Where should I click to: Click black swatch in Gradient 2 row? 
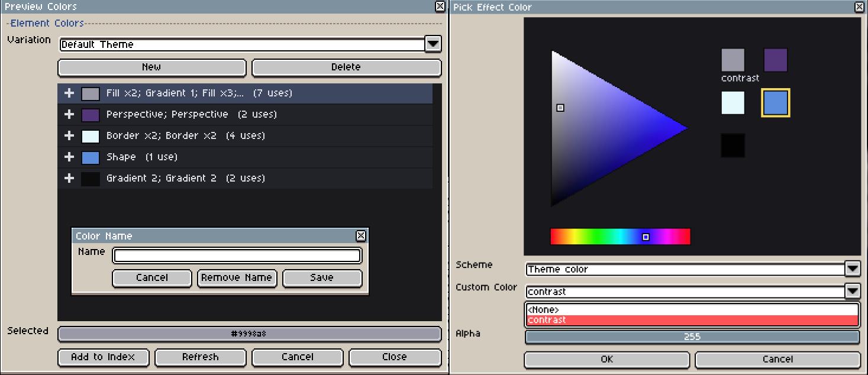pos(91,179)
